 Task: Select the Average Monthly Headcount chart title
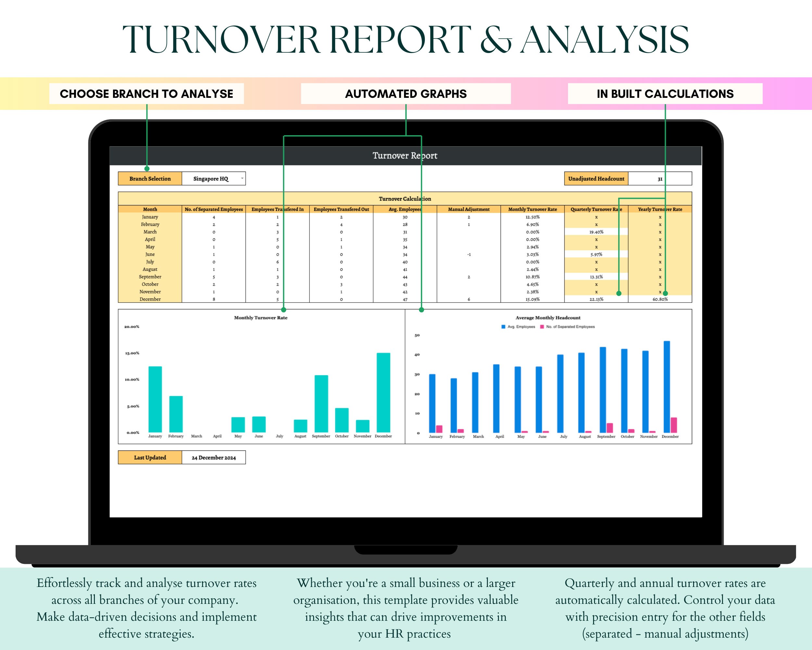[548, 318]
